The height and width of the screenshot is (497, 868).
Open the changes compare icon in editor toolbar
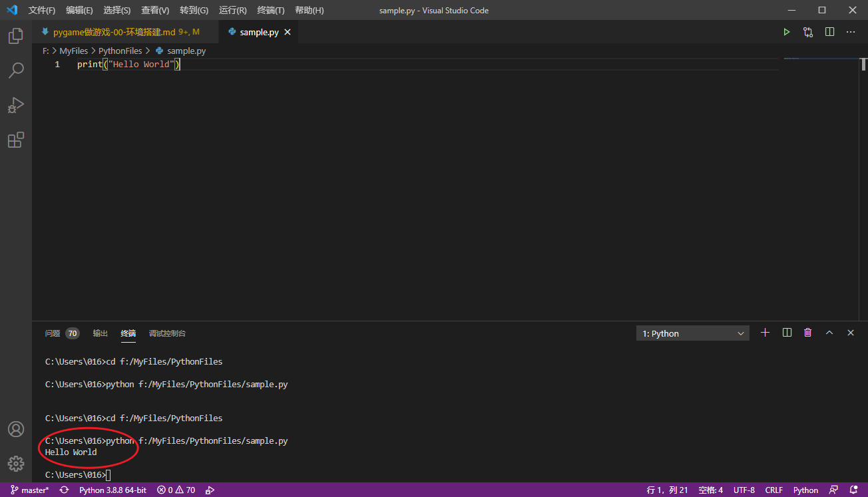(x=808, y=32)
